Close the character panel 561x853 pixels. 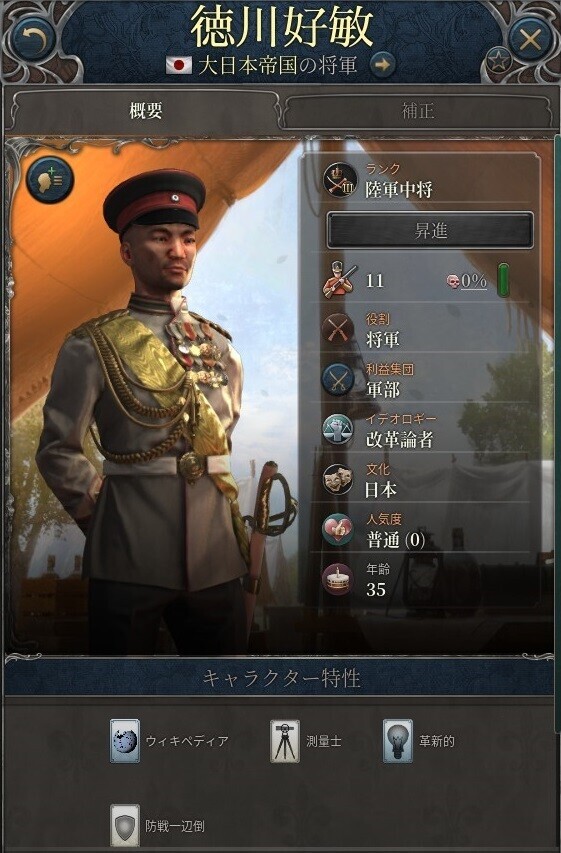pos(529,39)
